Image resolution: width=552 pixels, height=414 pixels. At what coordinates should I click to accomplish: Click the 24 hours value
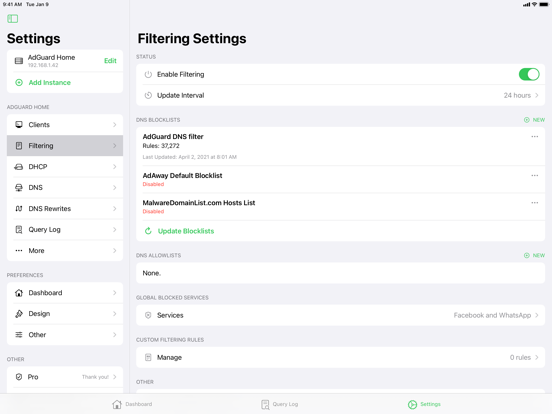pos(517,95)
